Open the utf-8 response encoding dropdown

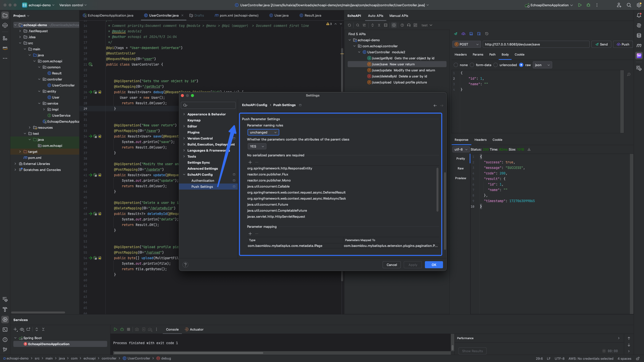point(461,149)
